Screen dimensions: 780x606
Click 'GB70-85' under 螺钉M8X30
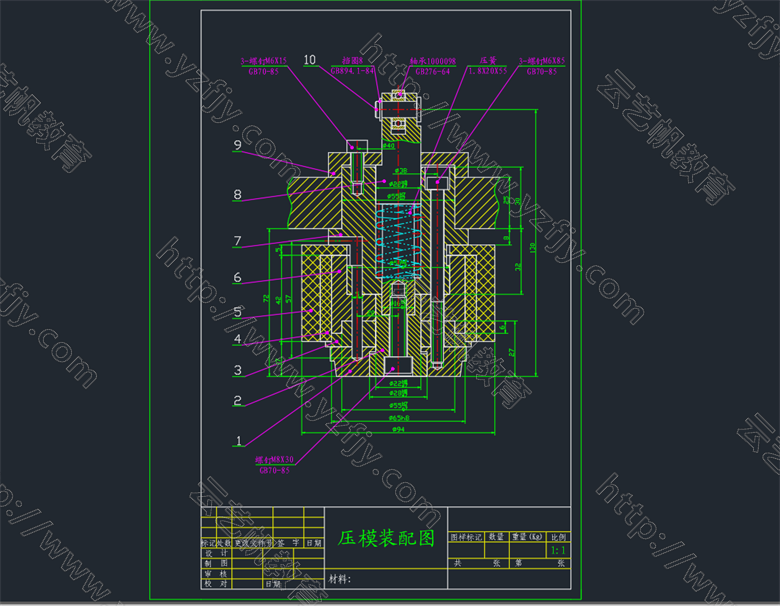[275, 470]
